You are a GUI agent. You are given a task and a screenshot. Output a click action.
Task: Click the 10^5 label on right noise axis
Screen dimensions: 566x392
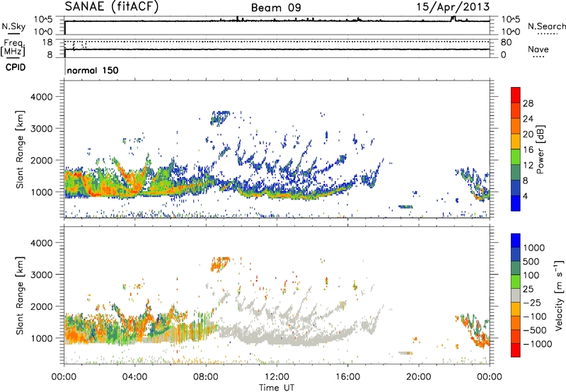tap(511, 20)
